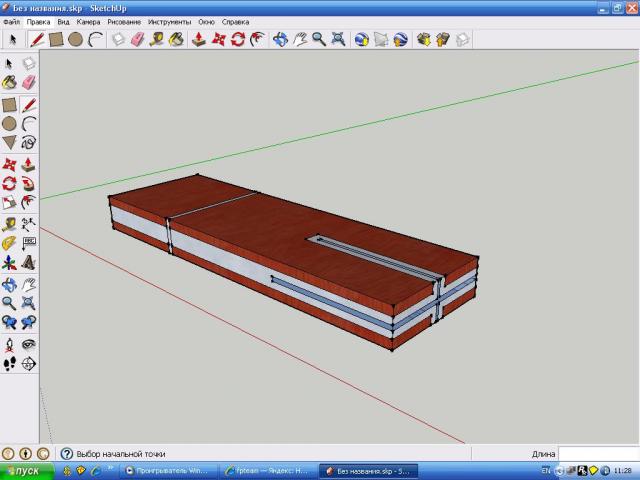
Task: Select the Pan hand in the top toolbar
Action: pyautogui.click(x=300, y=40)
